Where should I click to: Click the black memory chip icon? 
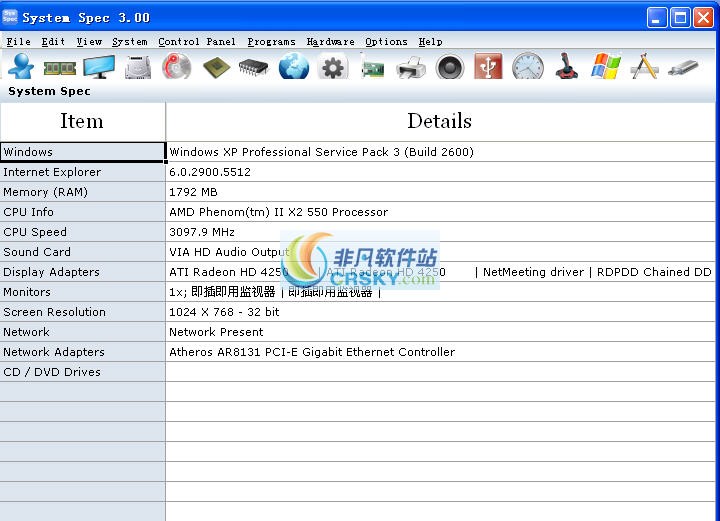254,67
